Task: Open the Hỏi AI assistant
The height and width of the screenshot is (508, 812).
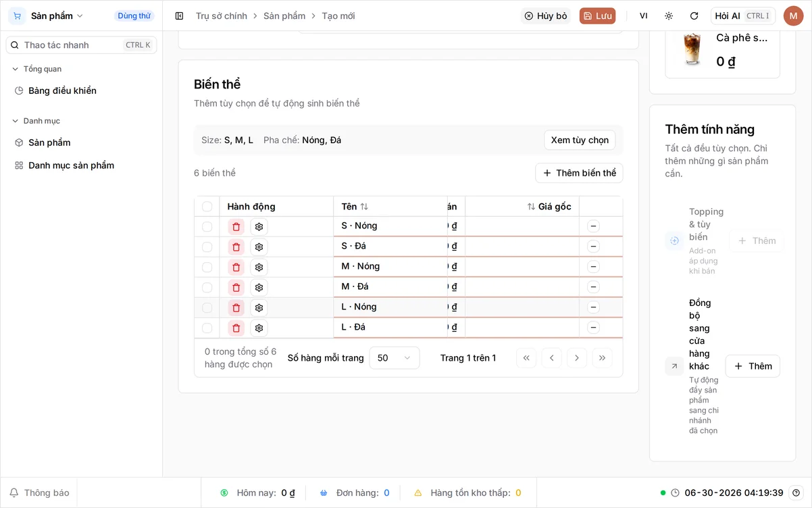Action: (743, 16)
